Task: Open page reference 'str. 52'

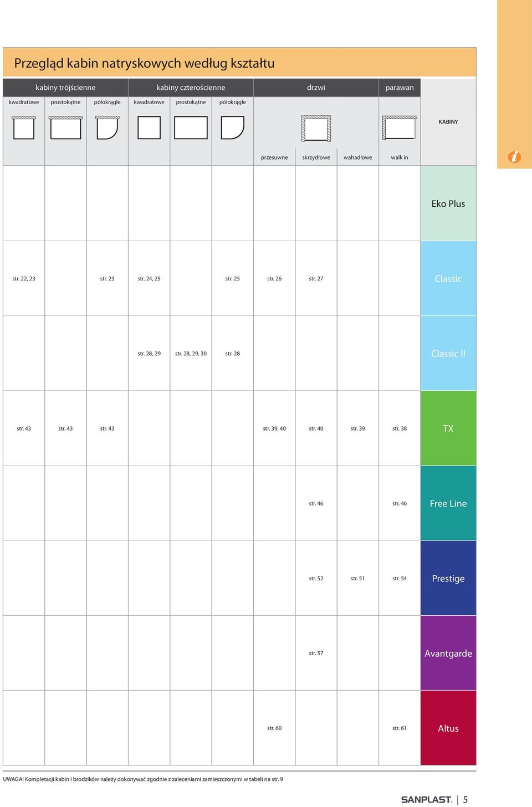Action: point(316,578)
